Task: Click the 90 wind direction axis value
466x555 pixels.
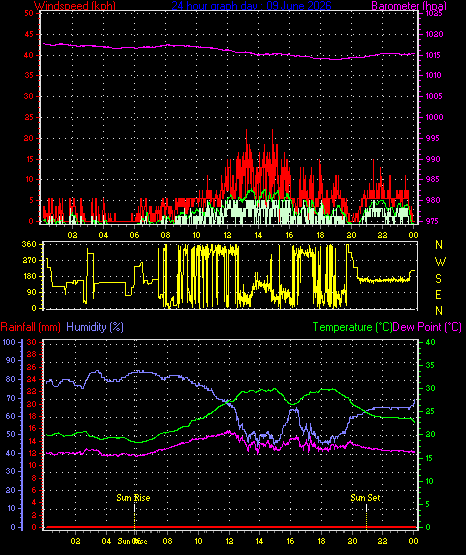Action: click(x=31, y=292)
